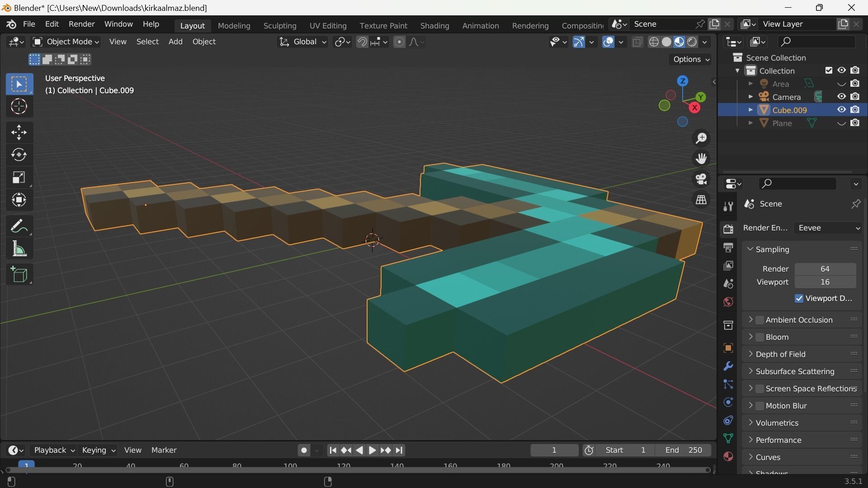This screenshot has width=868, height=488.
Task: Select the Measure ruler tool
Action: click(19, 249)
